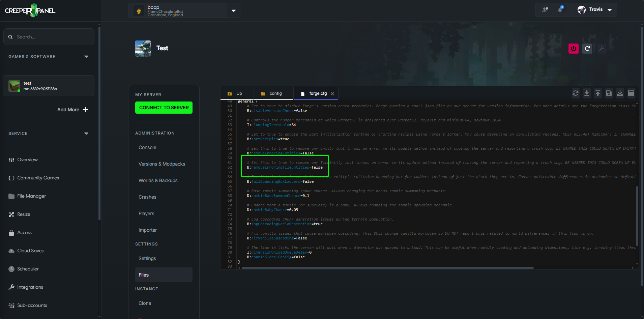Click the disableVersionCheck=false line
Screen dimensions: 644x319
click(277, 111)
